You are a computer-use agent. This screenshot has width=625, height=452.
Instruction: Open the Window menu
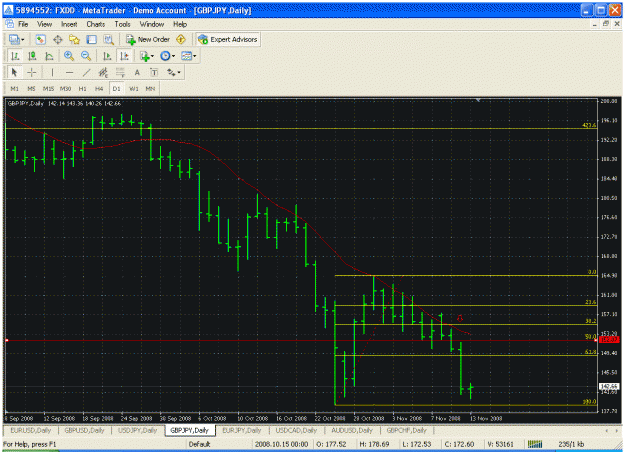152,24
